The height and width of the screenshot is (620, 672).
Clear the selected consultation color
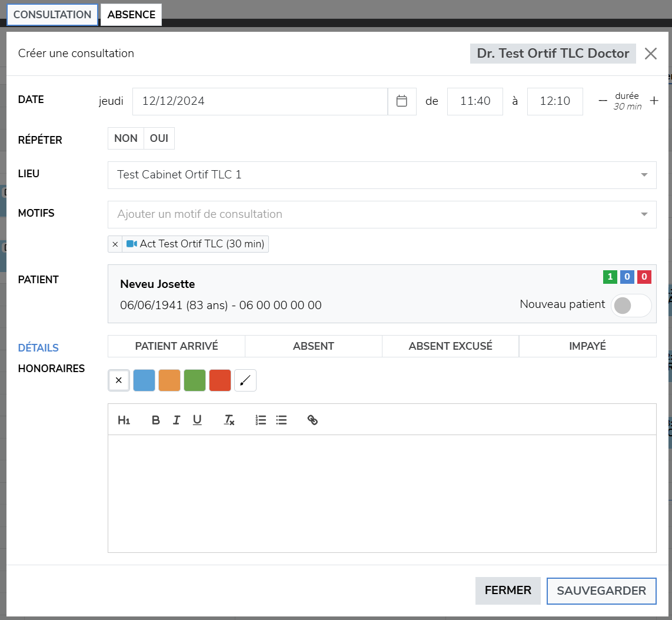[x=119, y=380]
